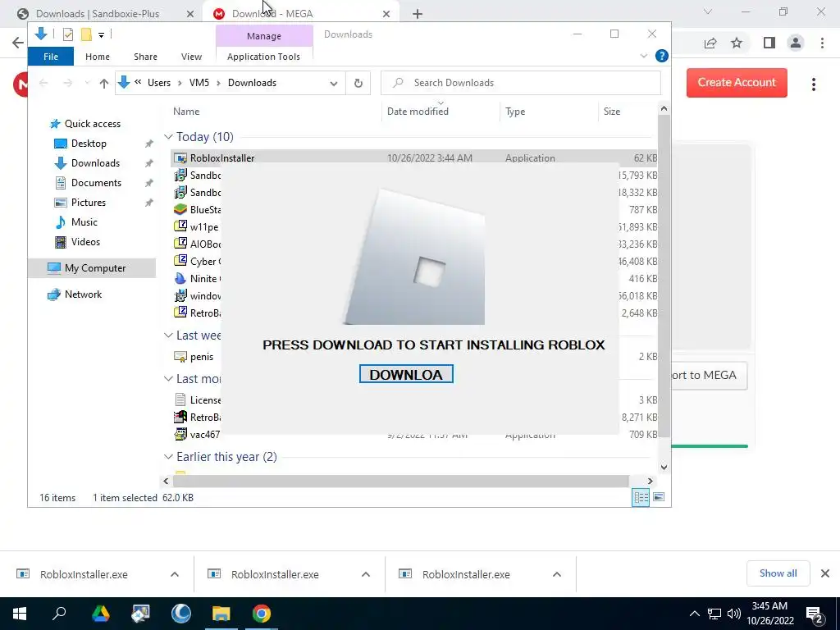This screenshot has height=630, width=840.
Task: Click quick access toolbar New folder icon
Action: (85, 34)
